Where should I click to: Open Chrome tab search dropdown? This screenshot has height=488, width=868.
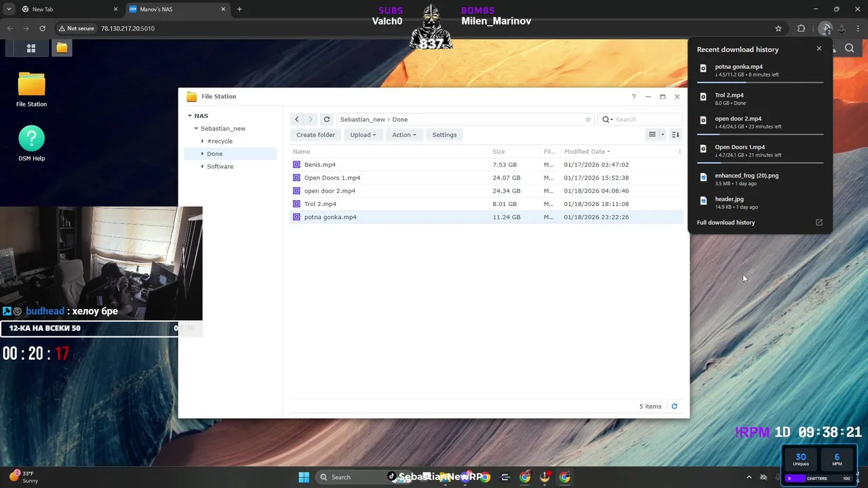(x=9, y=9)
